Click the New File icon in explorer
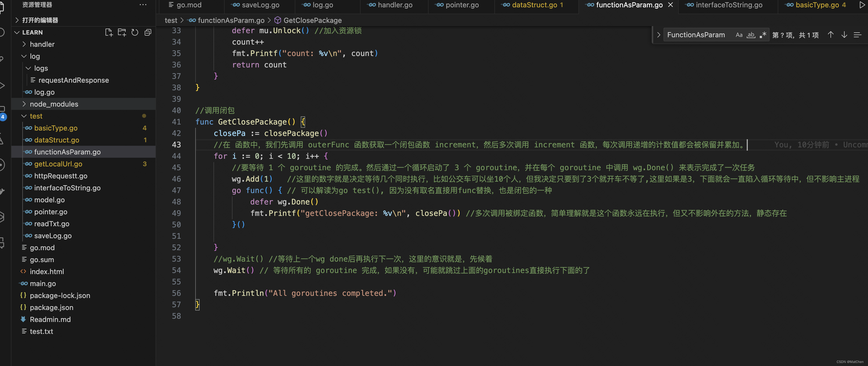 coord(108,32)
